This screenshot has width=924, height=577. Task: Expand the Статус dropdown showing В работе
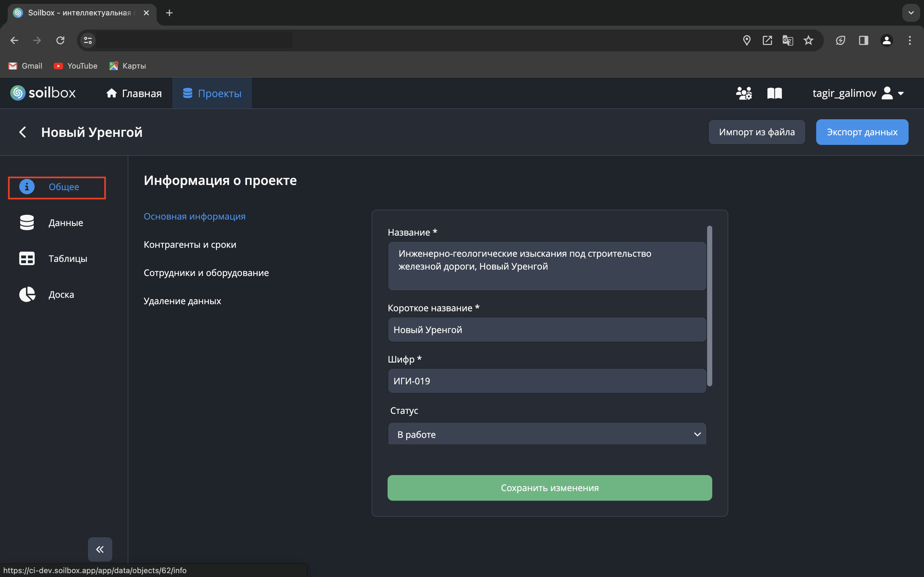[x=547, y=434]
